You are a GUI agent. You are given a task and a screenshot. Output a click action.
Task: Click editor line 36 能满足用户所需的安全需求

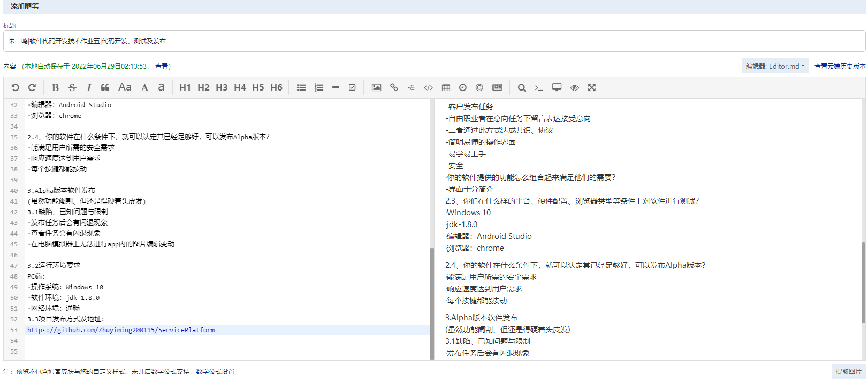pyautogui.click(x=71, y=148)
